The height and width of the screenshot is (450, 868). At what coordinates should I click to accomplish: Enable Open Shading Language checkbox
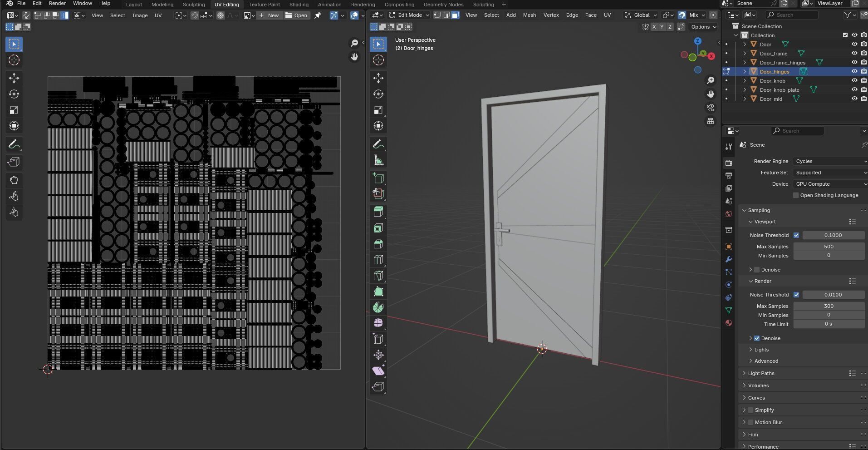coord(796,195)
